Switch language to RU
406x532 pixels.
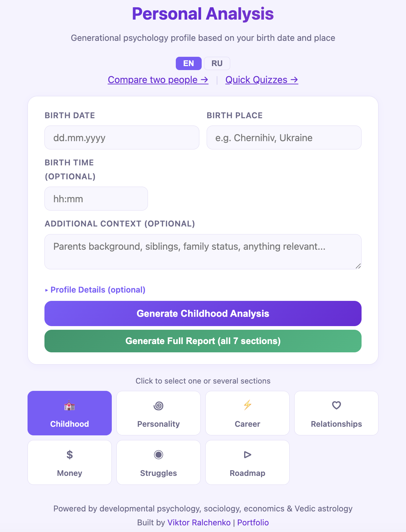217,63
